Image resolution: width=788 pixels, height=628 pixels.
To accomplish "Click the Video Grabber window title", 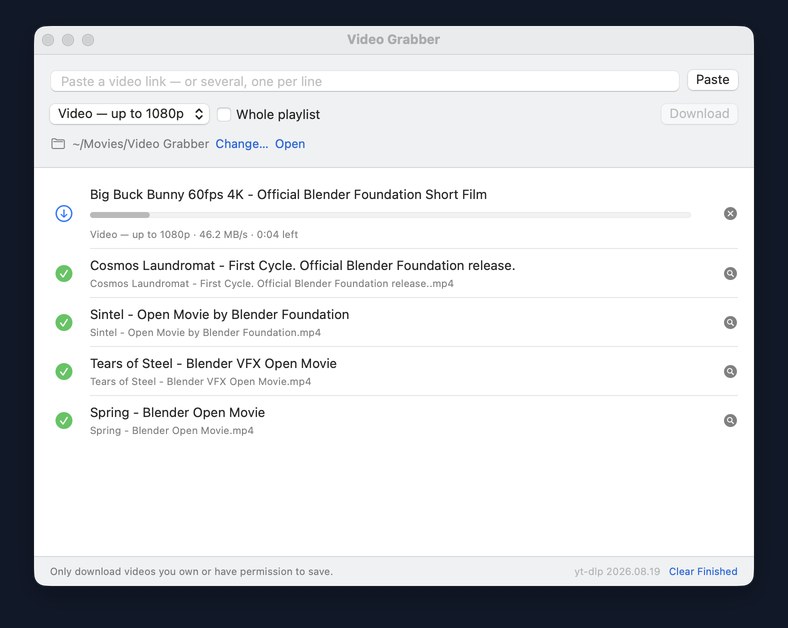I will click(393, 40).
